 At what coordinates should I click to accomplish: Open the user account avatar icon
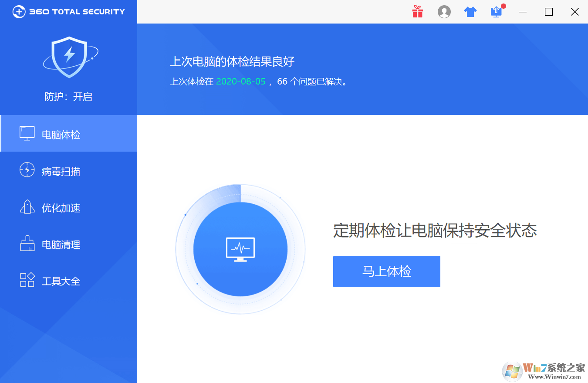point(444,12)
